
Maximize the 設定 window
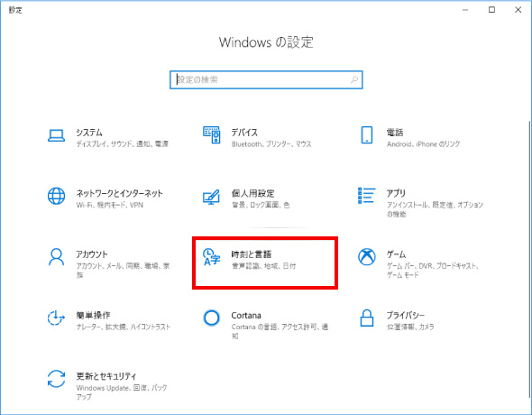pyautogui.click(x=491, y=10)
